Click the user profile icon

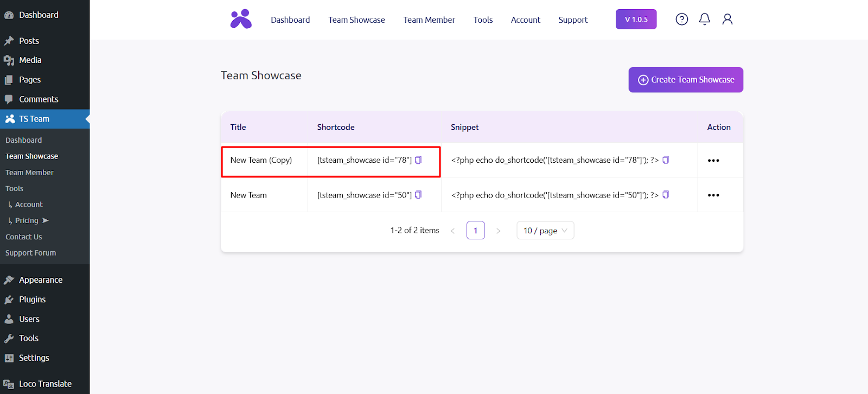click(727, 20)
